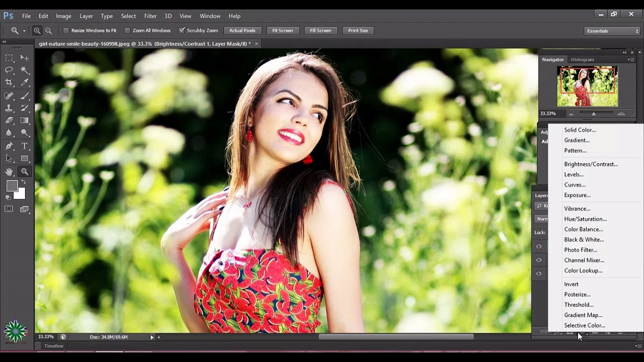Choose Vibrance... from adjustment menu
This screenshot has width=644, height=362.
pos(577,209)
